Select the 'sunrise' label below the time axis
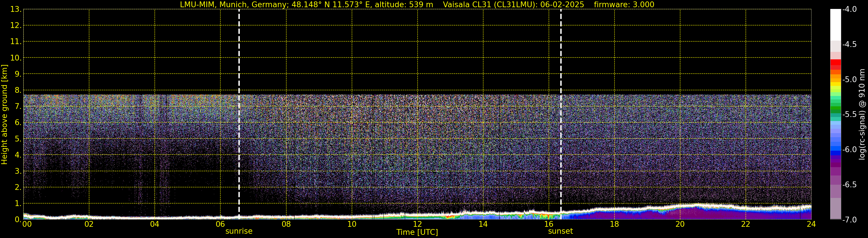Image resolution: width=868 pixels, height=238 pixels. point(239,231)
